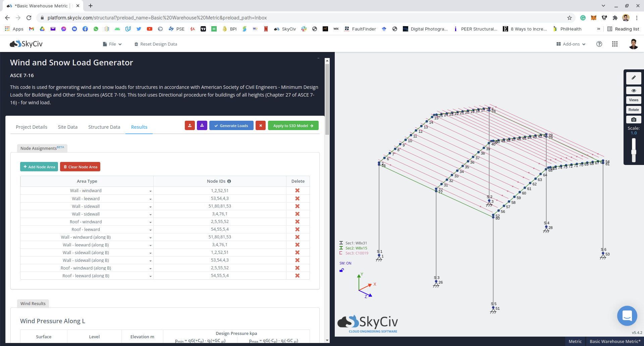Click Apply to S3D Model button
Image resolution: width=644 pixels, height=346 pixels.
[x=293, y=126]
